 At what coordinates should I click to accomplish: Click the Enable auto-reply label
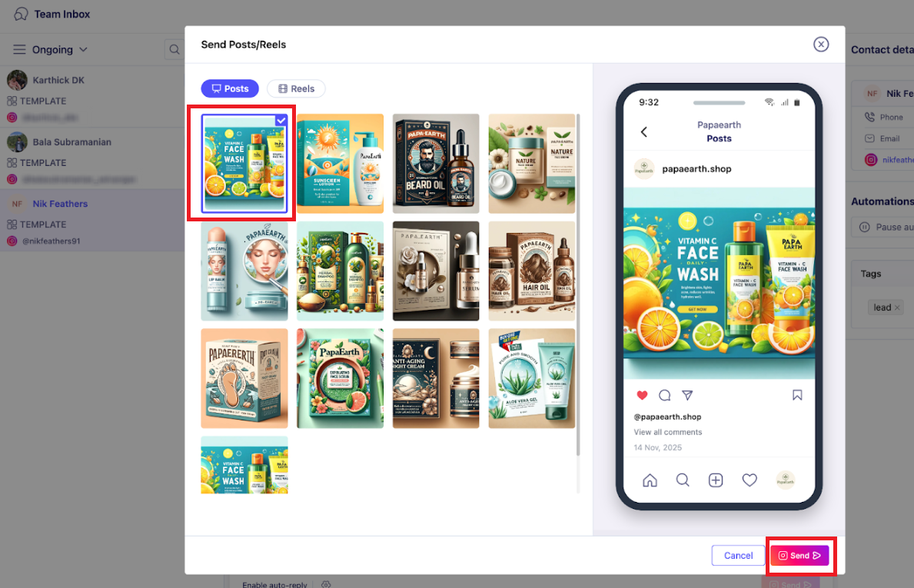click(274, 584)
